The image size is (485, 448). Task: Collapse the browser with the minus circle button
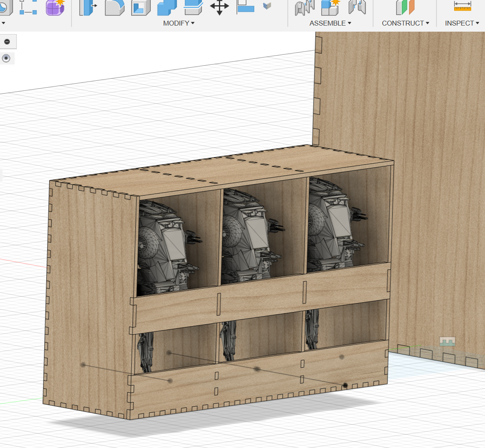point(7,42)
